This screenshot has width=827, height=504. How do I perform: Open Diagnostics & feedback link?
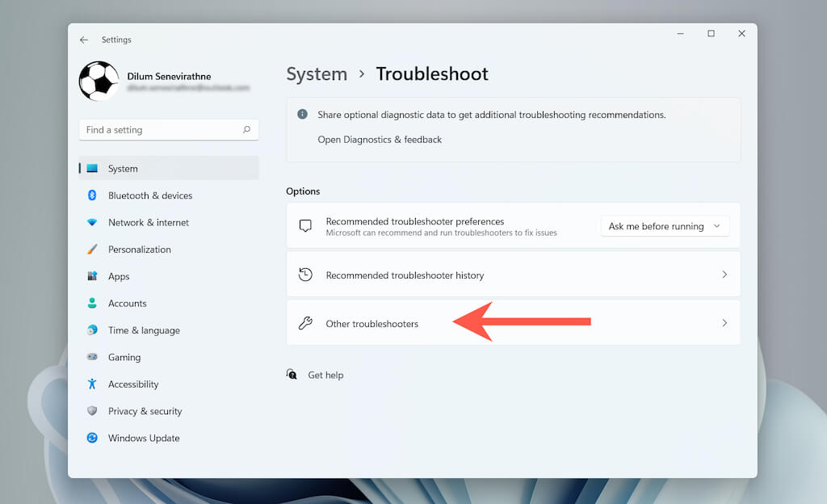[x=380, y=140]
